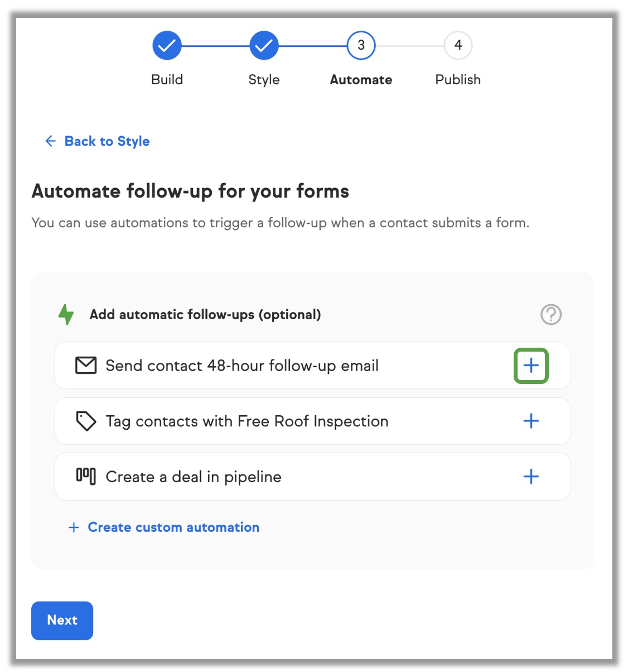
Task: Add the Tag contacts automation plus icon
Action: pyautogui.click(x=531, y=421)
